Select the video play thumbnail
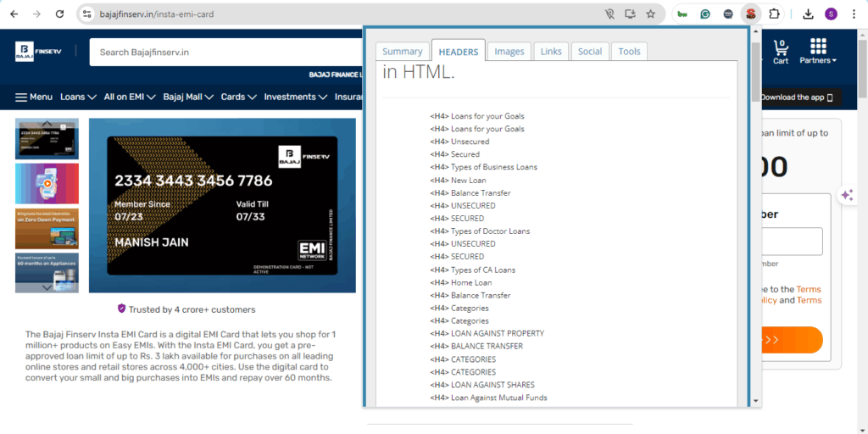868x434 pixels. point(47,184)
